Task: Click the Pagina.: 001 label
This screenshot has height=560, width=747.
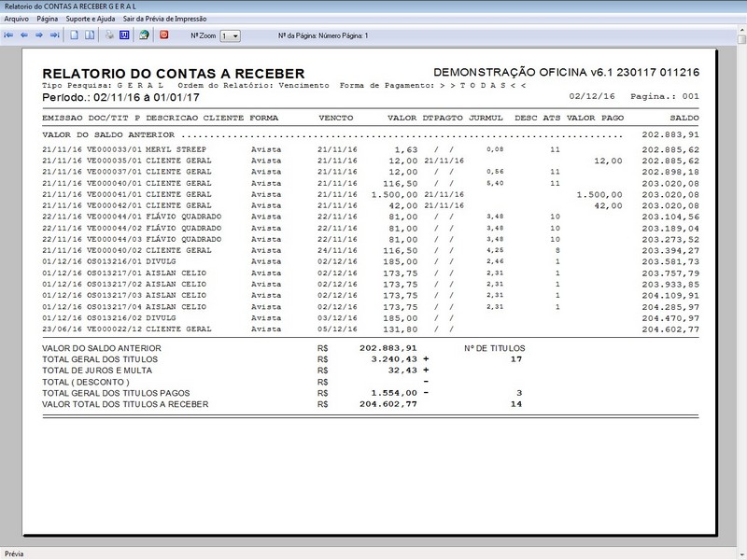Action: [665, 97]
